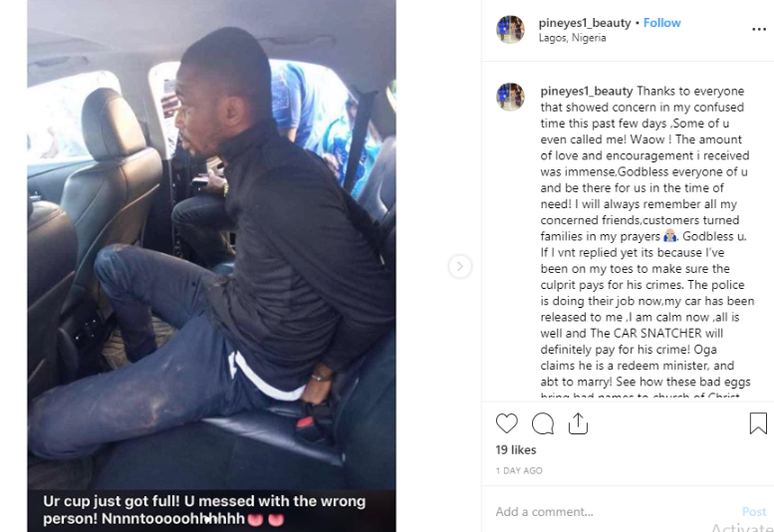Image resolution: width=774 pixels, height=532 pixels.
Task: Open pineyes1_beauty profile from header username
Action: click(x=585, y=23)
